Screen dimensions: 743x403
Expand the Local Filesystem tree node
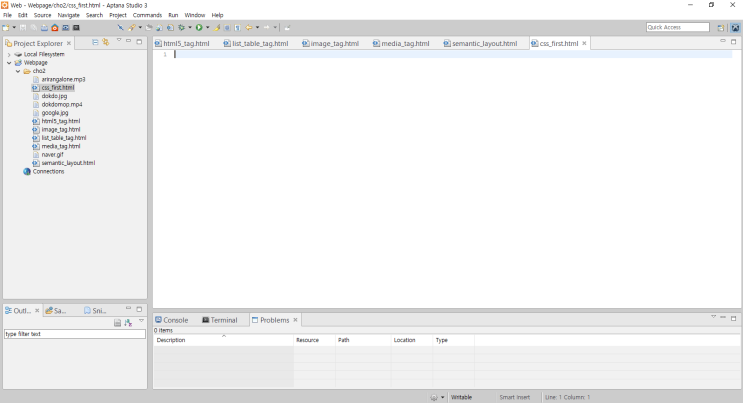9,54
